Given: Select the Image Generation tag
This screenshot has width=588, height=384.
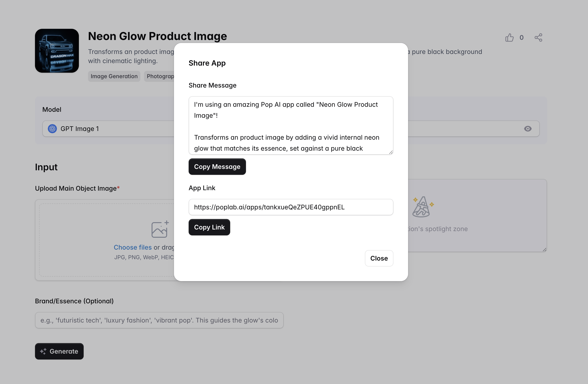Looking at the screenshot, I should (114, 76).
